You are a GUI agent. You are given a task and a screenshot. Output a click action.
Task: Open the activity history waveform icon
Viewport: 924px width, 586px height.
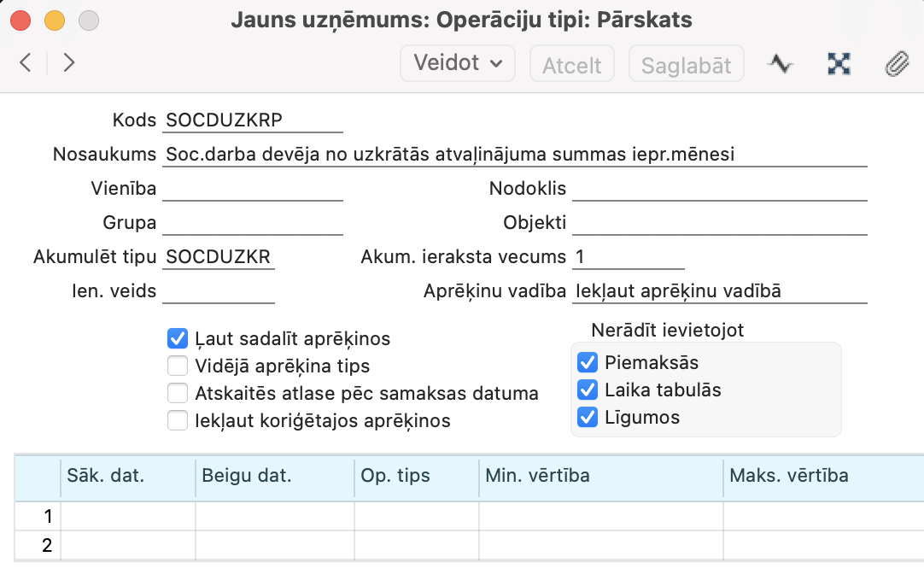pos(780,64)
